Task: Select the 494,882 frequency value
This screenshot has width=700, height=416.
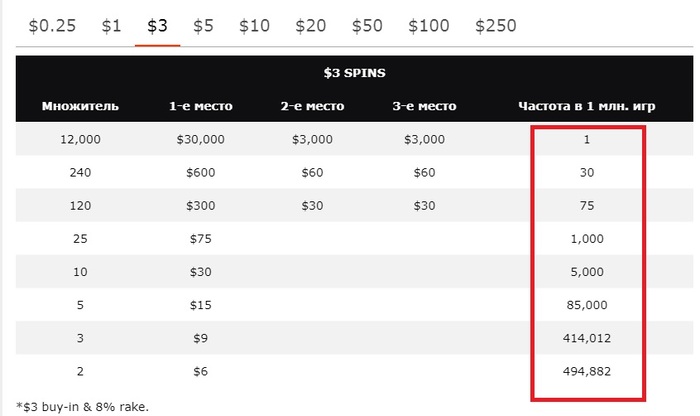Action: [587, 371]
